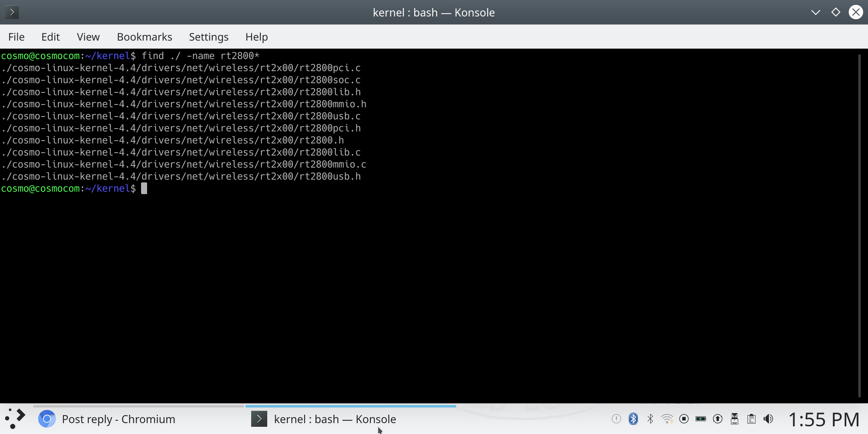Open the clipboard tray icon
This screenshot has width=868, height=434.
click(x=751, y=419)
